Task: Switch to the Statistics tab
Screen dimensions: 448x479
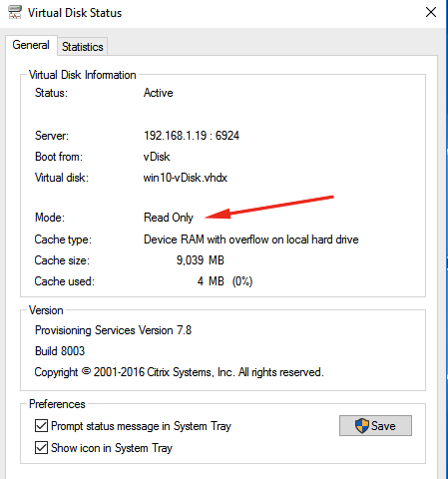Action: click(x=83, y=47)
